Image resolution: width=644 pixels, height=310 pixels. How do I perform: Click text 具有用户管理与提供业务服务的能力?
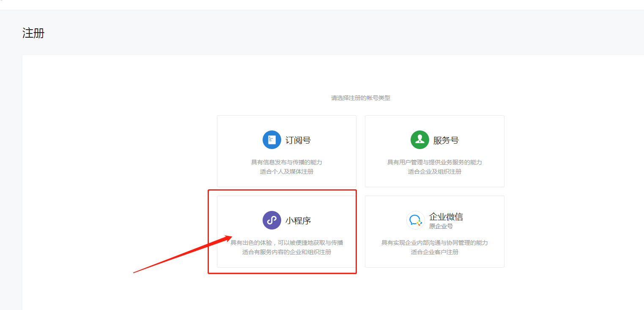click(x=435, y=162)
